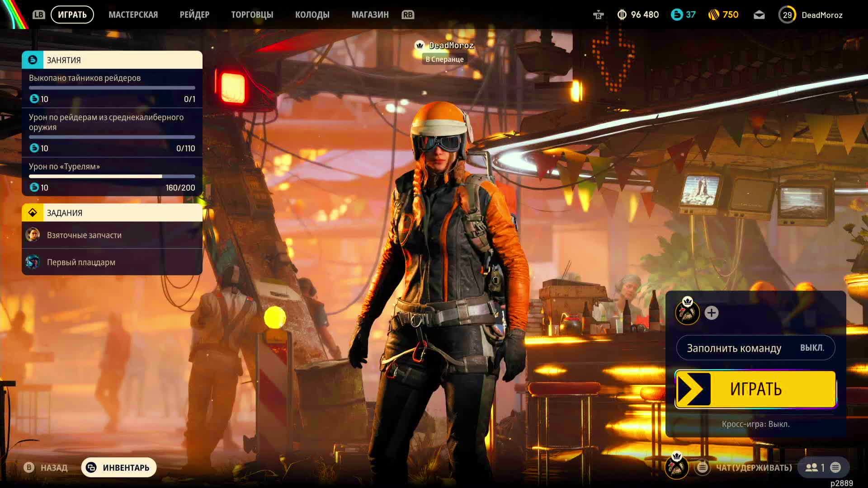868x488 pixels.
Task: Click the tower icon beside the currency
Action: tap(598, 15)
